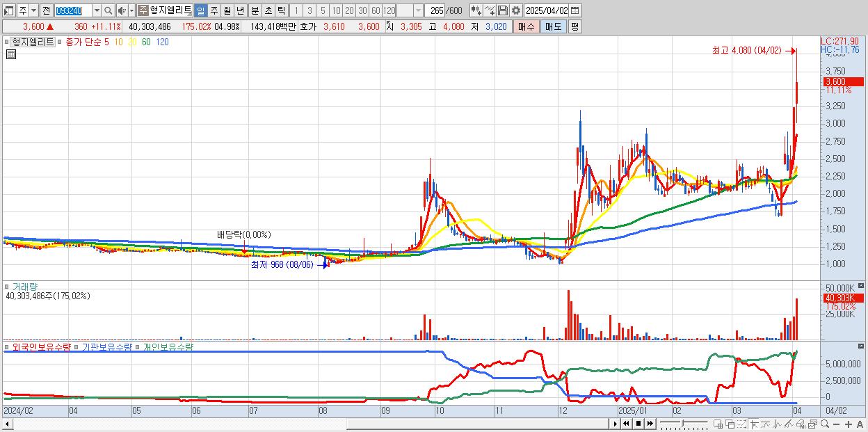Click the vertical bars indicator icon

(778, 424)
